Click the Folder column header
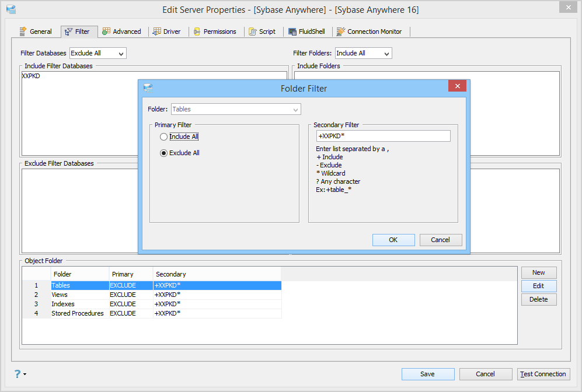The image size is (582, 392). pyautogui.click(x=80, y=274)
